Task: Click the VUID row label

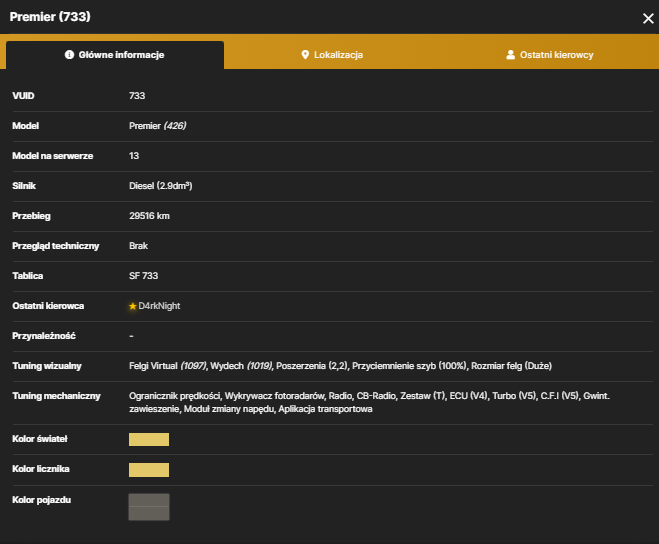Action: point(23,96)
